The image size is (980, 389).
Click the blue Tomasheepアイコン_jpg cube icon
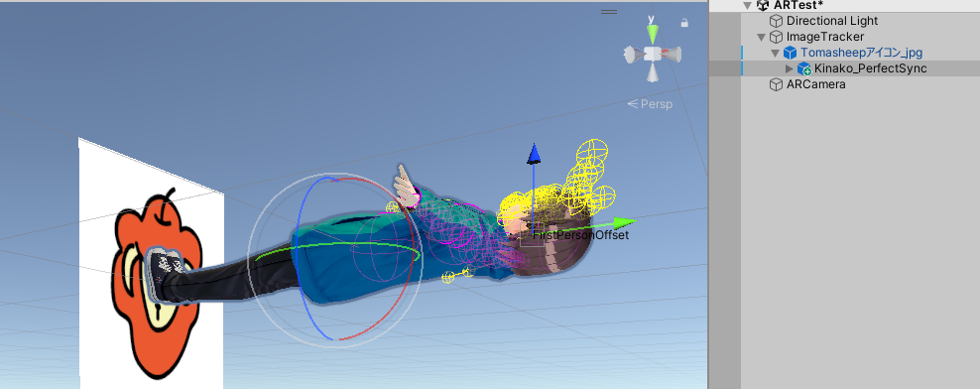click(790, 54)
